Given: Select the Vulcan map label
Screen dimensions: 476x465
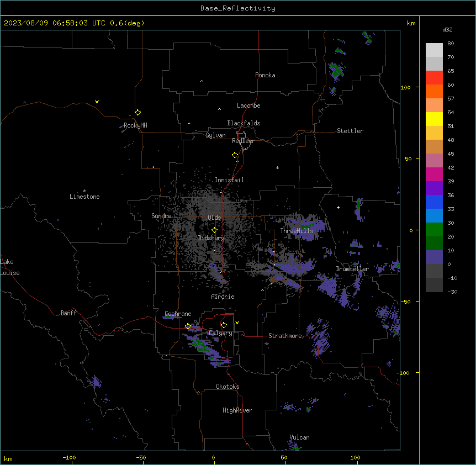Looking at the screenshot, I should [299, 437].
